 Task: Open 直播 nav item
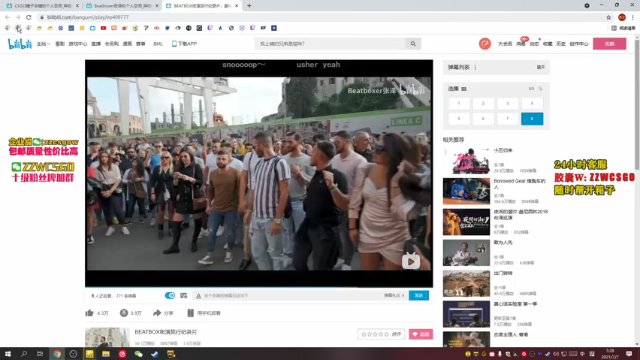point(96,44)
